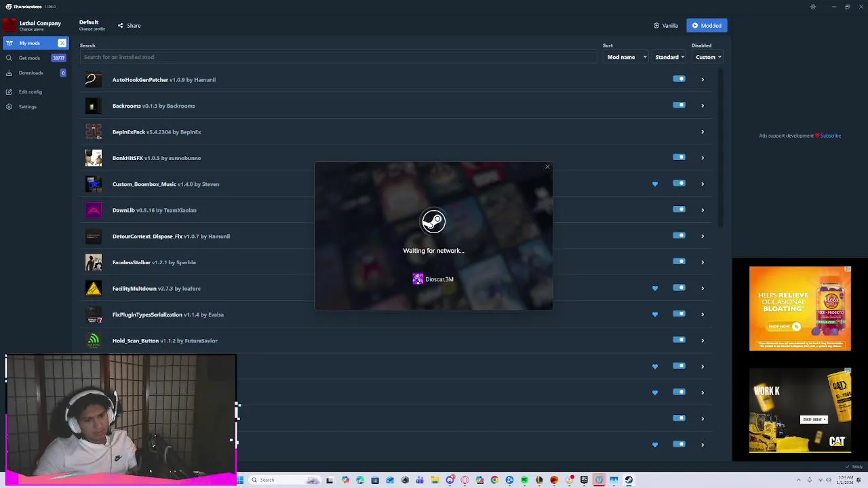Screen dimensions: 868x488
Task: Click the DetourContext_Dispose_Fix mod thumbnail icon
Action: point(94,237)
